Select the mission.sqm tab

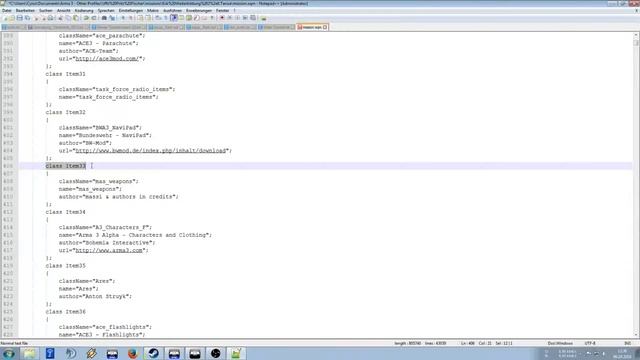(x=312, y=27)
